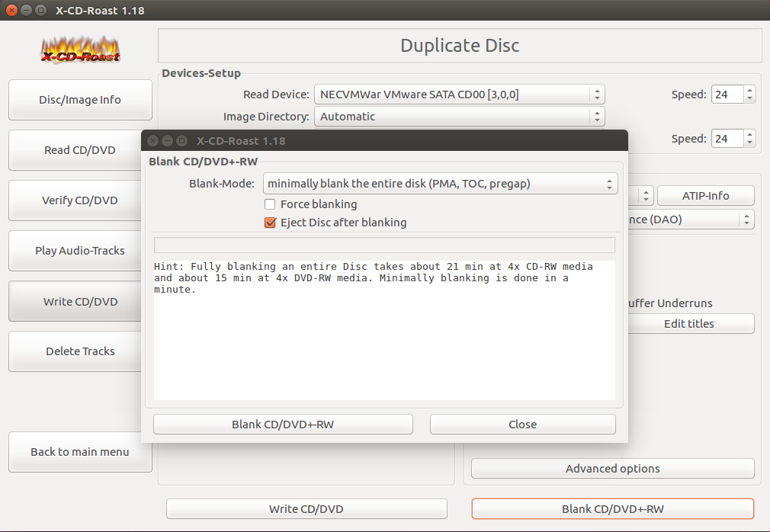Open Play Audio-Tracks in the sidebar

pyautogui.click(x=75, y=251)
